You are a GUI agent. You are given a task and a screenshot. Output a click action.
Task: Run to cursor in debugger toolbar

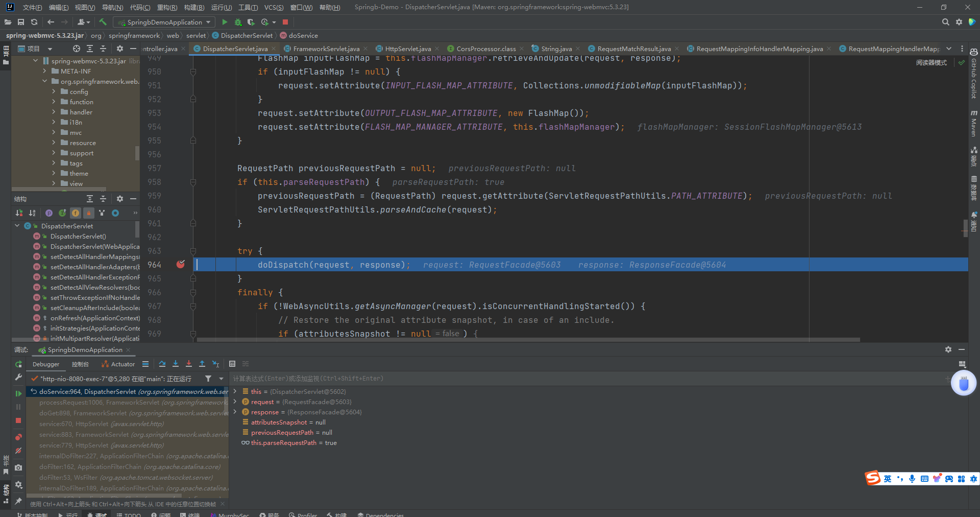click(x=216, y=364)
